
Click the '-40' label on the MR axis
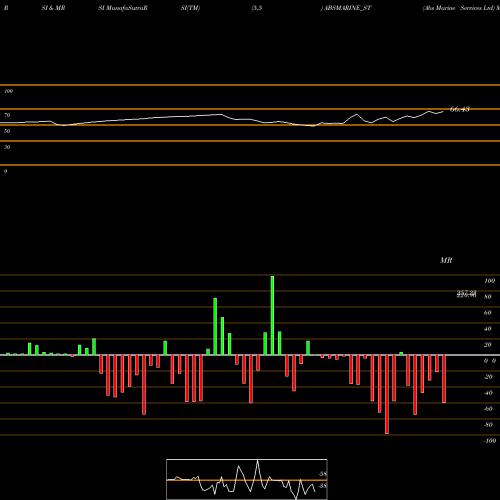(x=488, y=393)
